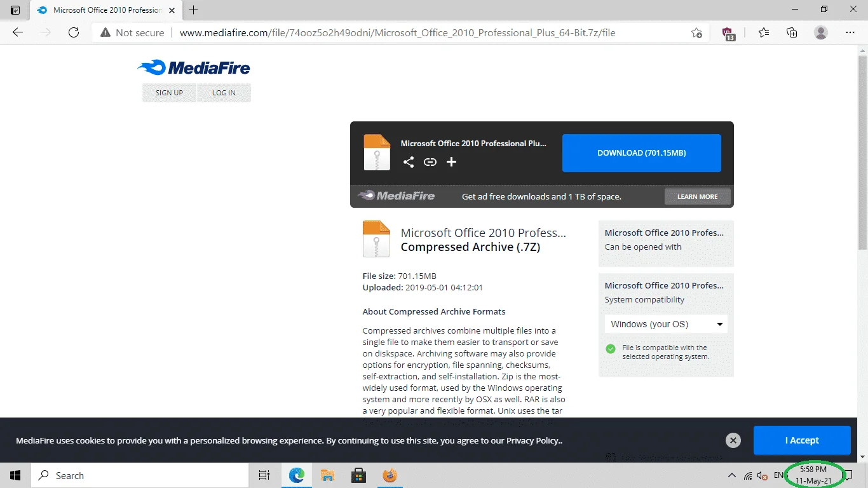Click the copy link icon in download box
Viewport: 868px width, 488px height.
point(430,162)
